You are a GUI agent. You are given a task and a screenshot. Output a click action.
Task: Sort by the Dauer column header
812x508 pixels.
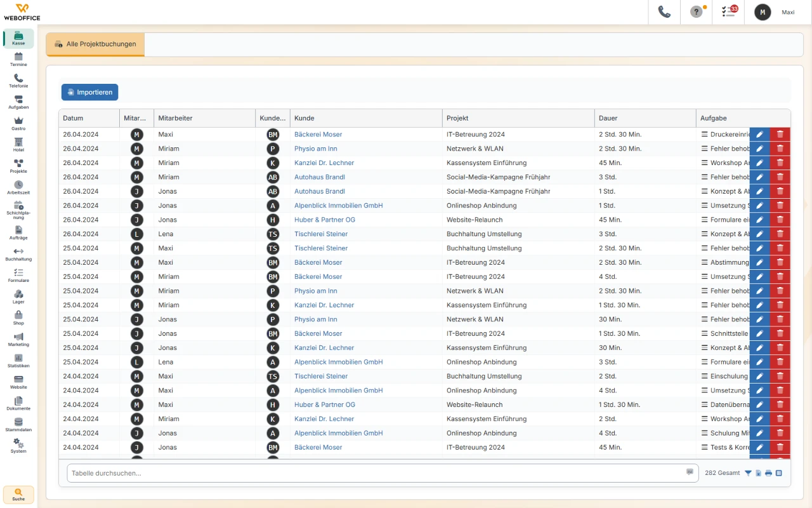[x=645, y=118]
